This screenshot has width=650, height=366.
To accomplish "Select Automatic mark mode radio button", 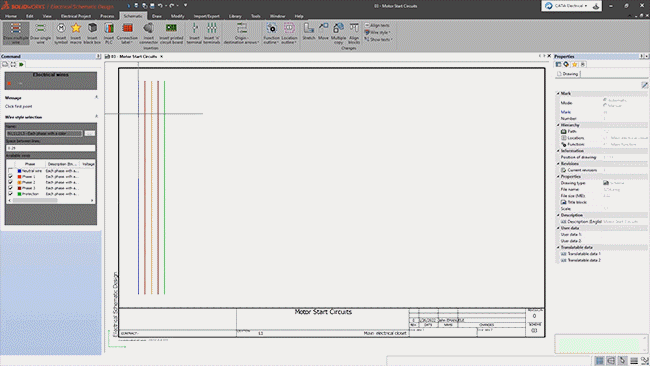I will [605, 100].
